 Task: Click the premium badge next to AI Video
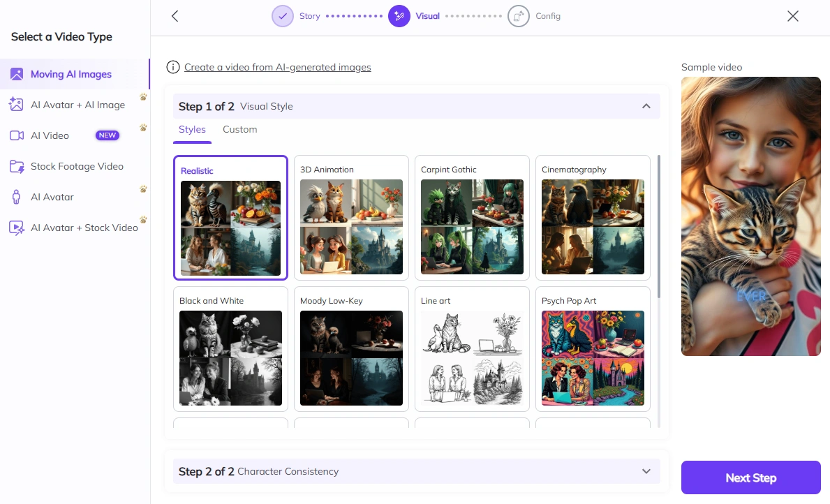point(143,128)
